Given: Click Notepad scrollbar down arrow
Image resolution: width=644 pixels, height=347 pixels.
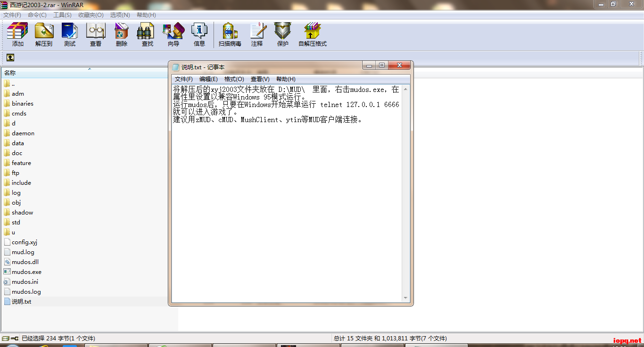Looking at the screenshot, I should point(405,298).
